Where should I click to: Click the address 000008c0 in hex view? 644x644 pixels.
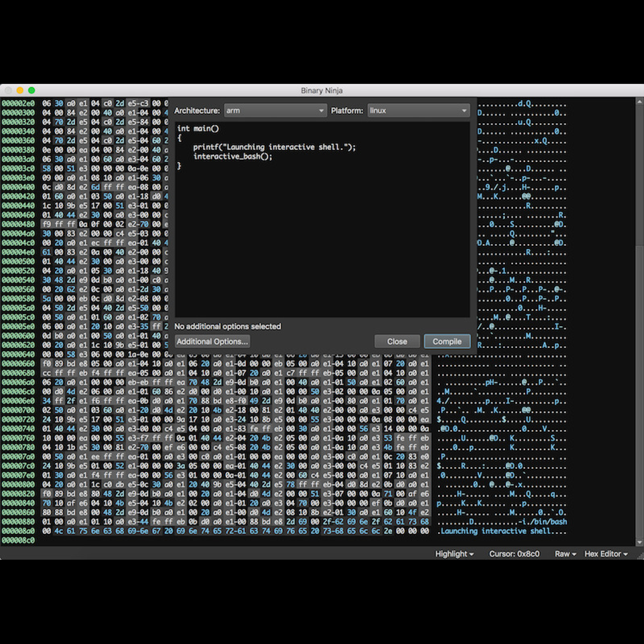pyautogui.click(x=18, y=540)
